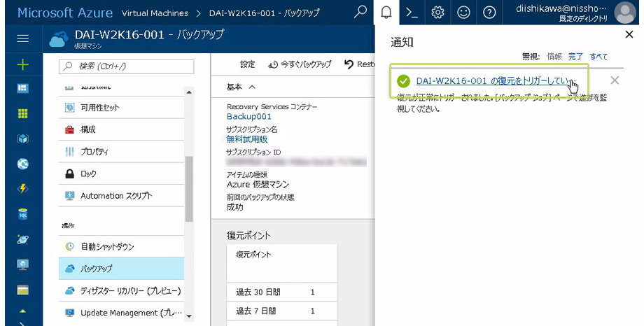Open the Backup001 vault link

[249, 117]
